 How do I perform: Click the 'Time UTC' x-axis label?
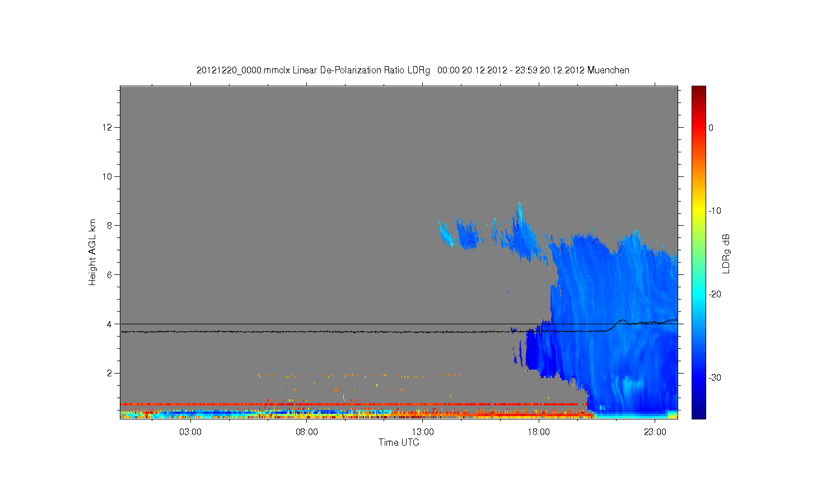(x=399, y=442)
